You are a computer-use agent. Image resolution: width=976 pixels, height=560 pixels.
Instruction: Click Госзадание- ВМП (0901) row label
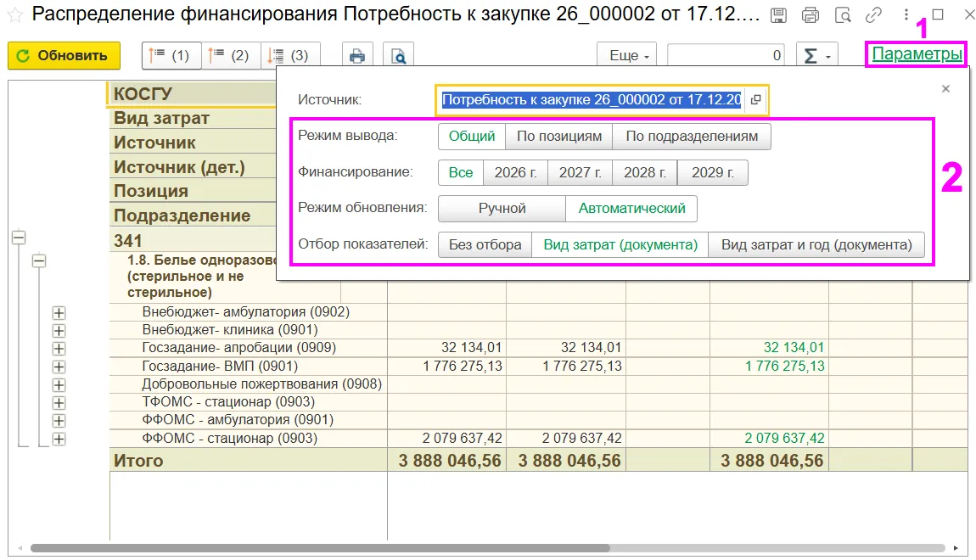[x=220, y=367]
